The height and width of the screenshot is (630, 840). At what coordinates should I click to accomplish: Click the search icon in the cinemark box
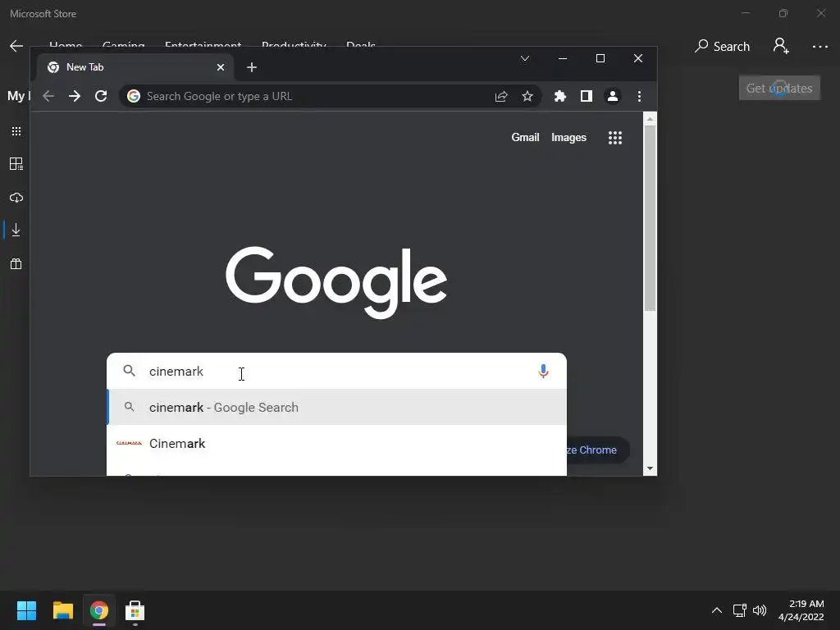[x=129, y=371]
